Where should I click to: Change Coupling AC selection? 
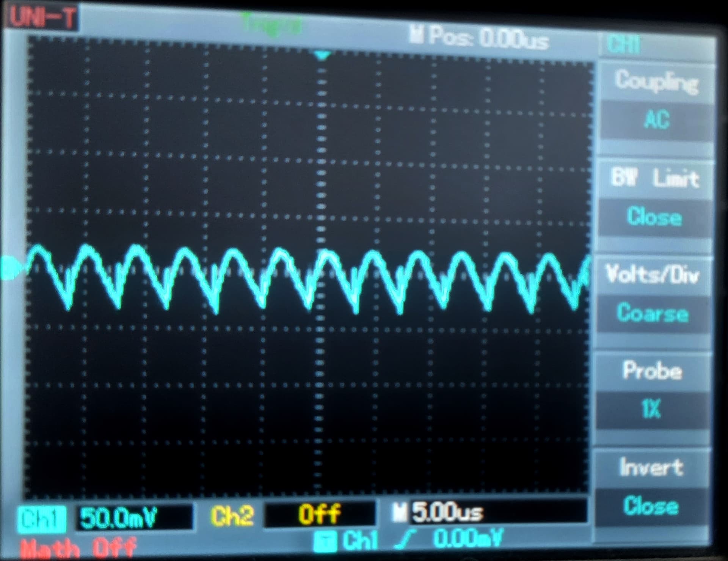pos(657,120)
